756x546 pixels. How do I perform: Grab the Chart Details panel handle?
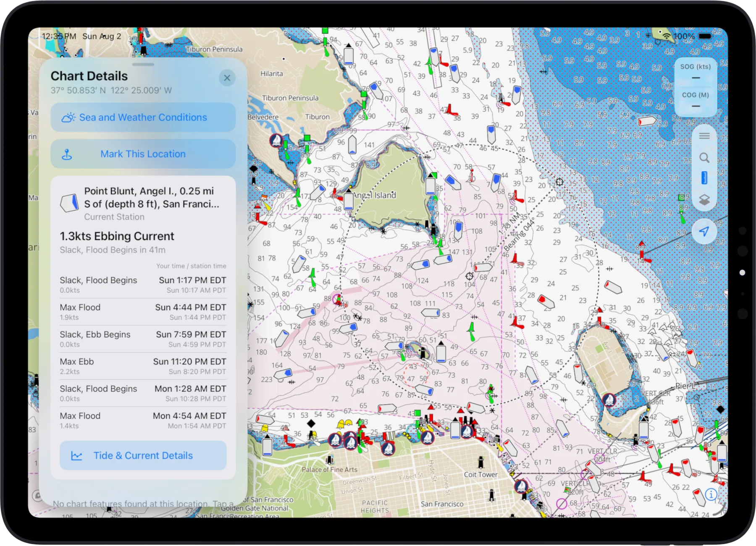(143, 65)
